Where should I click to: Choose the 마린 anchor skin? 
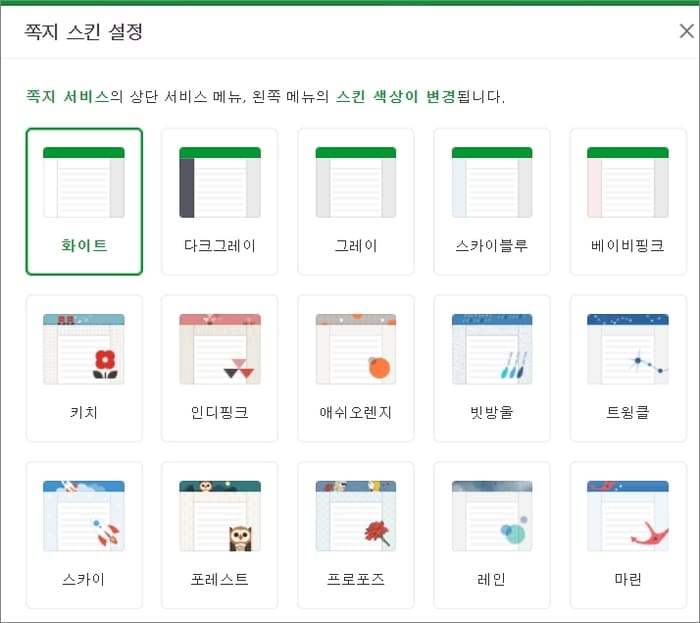pos(628,516)
